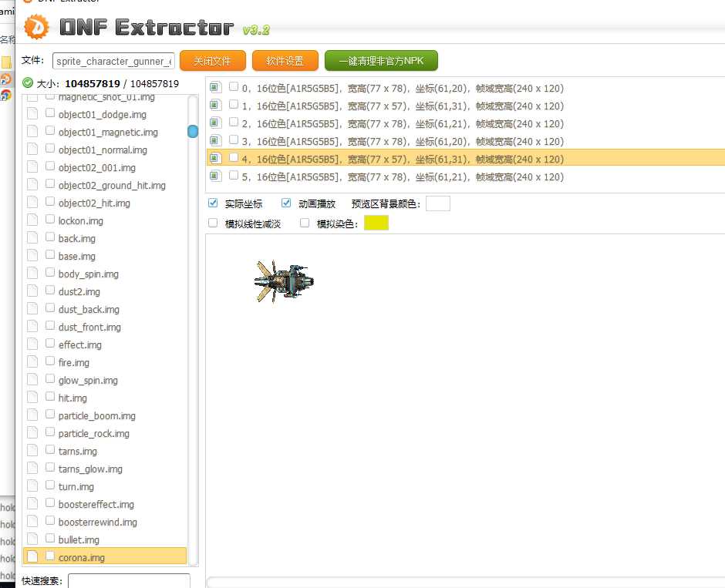Enable the 模拟线性减淡 checkbox
This screenshot has height=588, width=725.
point(213,223)
